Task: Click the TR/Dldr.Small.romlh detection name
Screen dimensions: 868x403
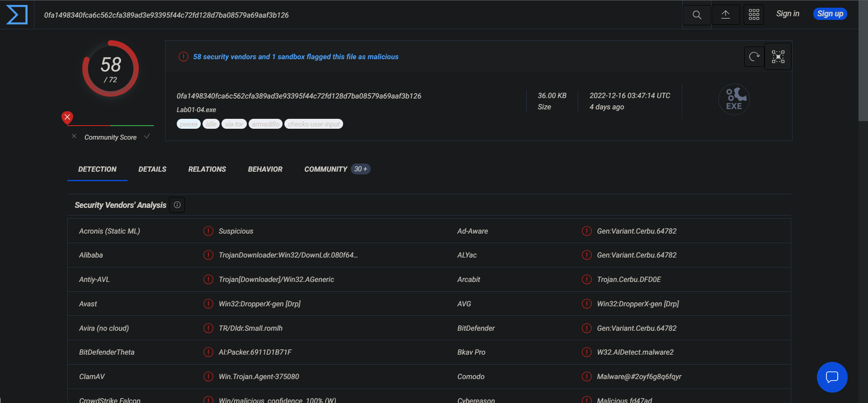Action: pos(250,328)
